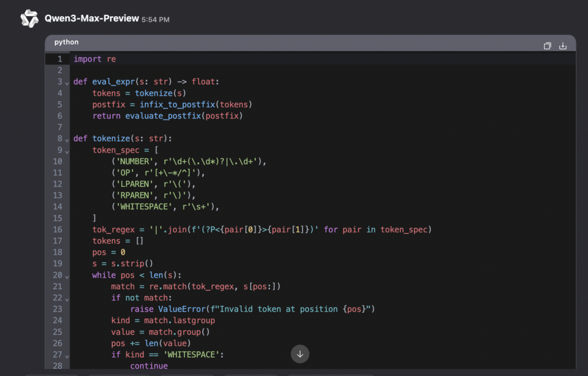Screen dimensions: 588x376
Task: Copy the python code block
Action: [547, 46]
